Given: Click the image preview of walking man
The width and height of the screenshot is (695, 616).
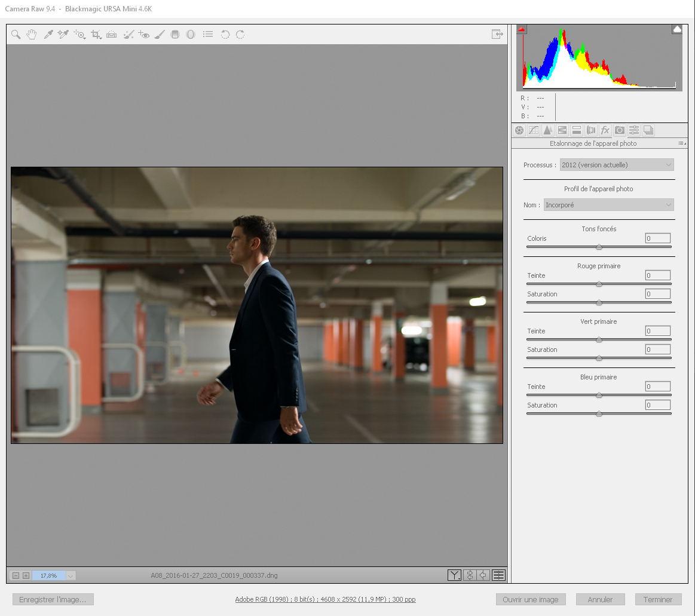Looking at the screenshot, I should click(257, 305).
